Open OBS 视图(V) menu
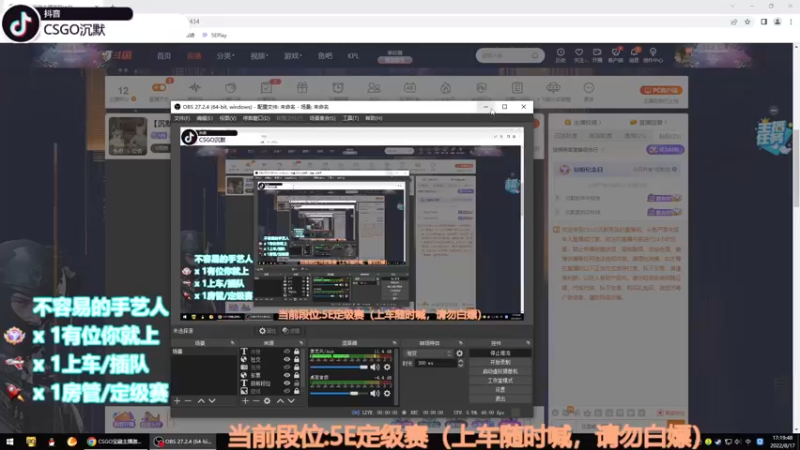Viewport: 800px width, 450px height. [228, 118]
